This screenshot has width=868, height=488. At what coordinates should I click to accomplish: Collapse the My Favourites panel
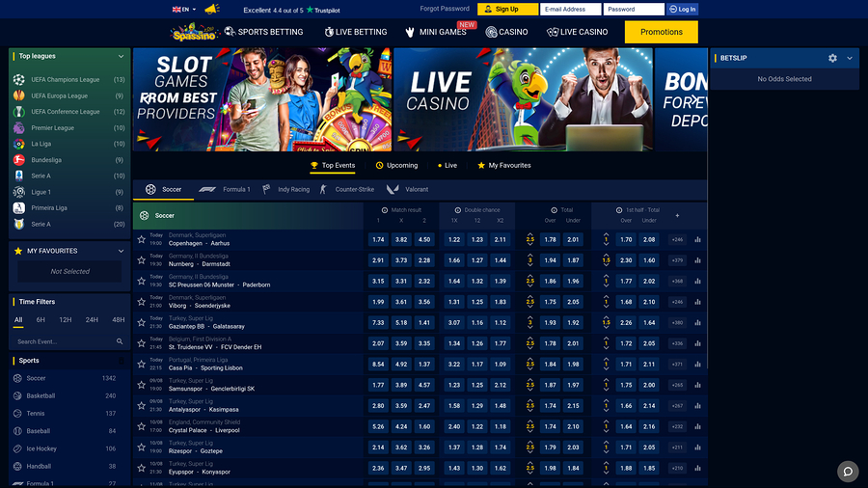[x=121, y=251]
